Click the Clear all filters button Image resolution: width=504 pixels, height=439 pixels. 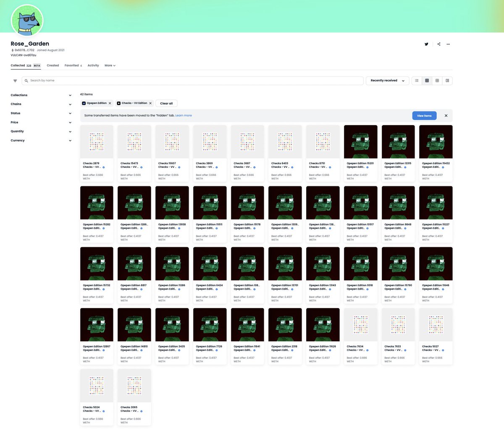(166, 103)
